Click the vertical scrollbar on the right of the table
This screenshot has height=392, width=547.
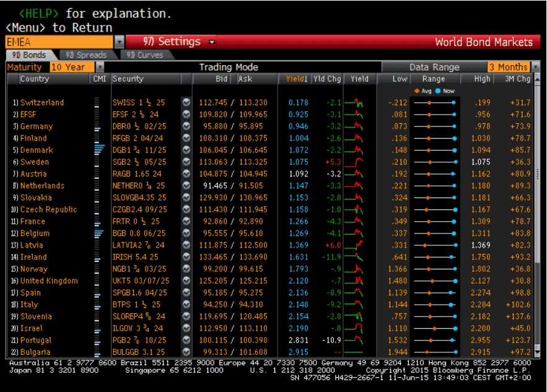(x=537, y=217)
